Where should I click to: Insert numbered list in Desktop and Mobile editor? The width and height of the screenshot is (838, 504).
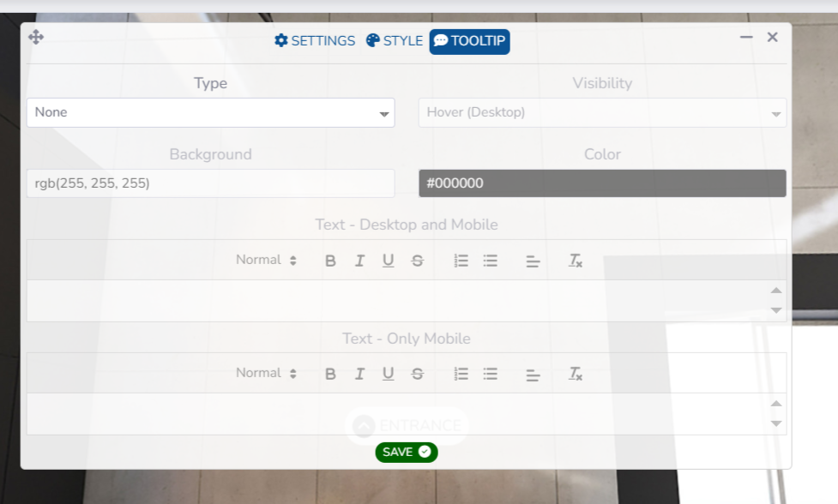pos(461,261)
